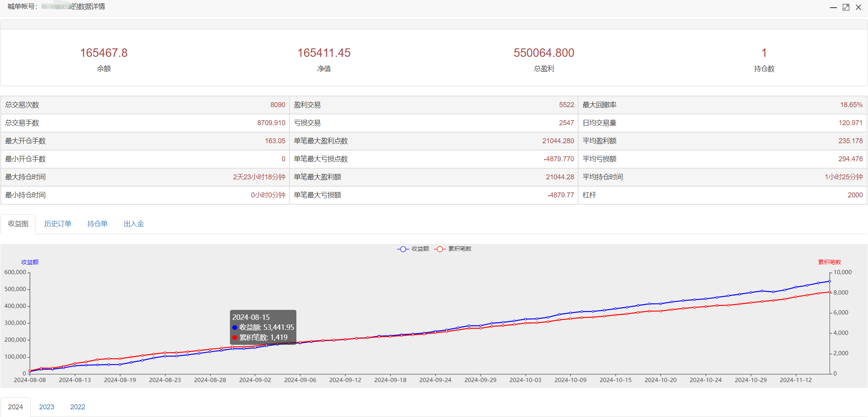Click the 净值 value 165411.45
The width and height of the screenshot is (868, 417).
tap(324, 53)
